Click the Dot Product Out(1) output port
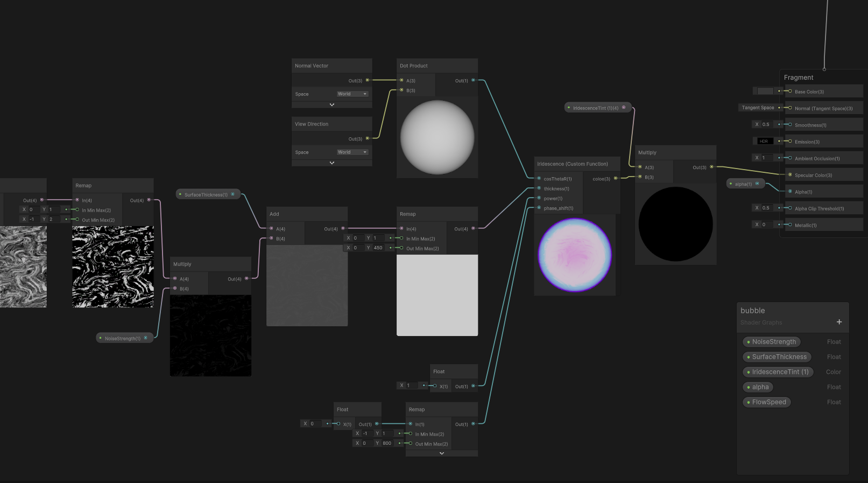Viewport: 868px width, 483px height. point(473,80)
